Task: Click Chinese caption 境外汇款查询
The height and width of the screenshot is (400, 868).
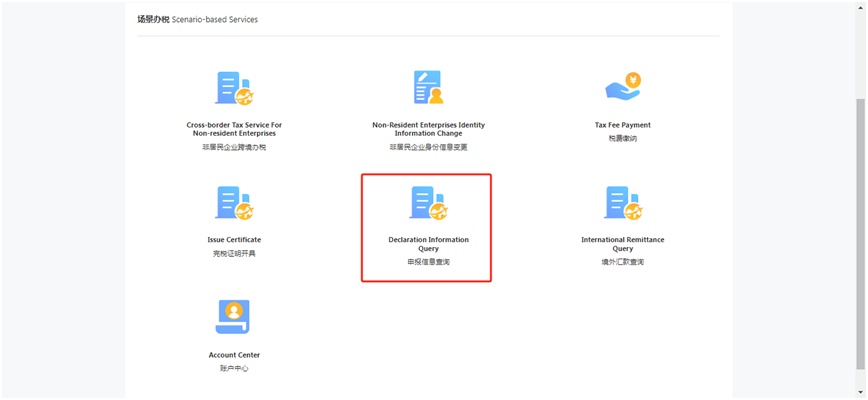Action: (x=623, y=262)
